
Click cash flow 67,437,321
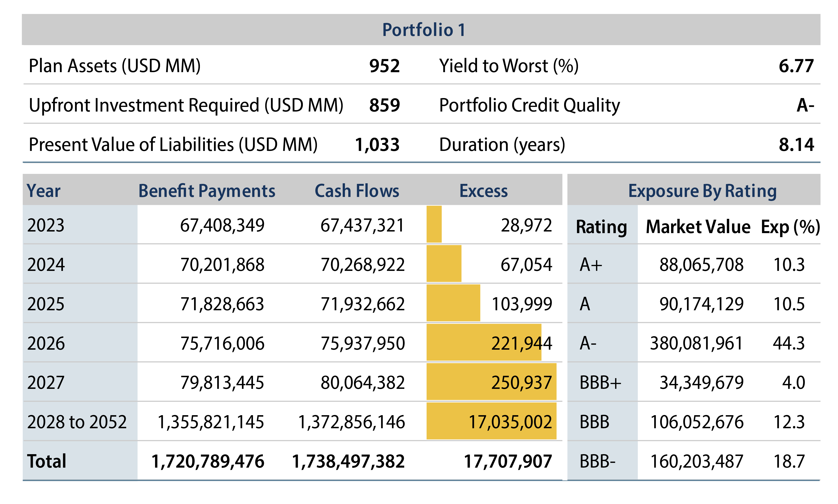pos(363,225)
